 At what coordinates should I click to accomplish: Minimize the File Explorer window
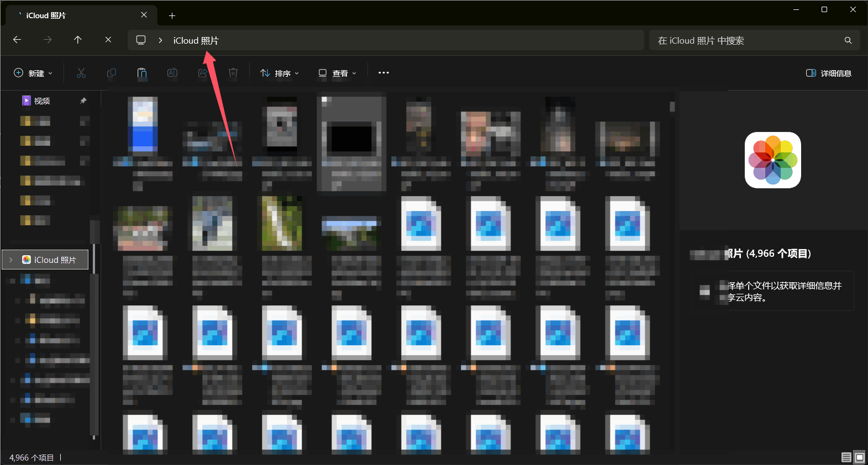[796, 9]
